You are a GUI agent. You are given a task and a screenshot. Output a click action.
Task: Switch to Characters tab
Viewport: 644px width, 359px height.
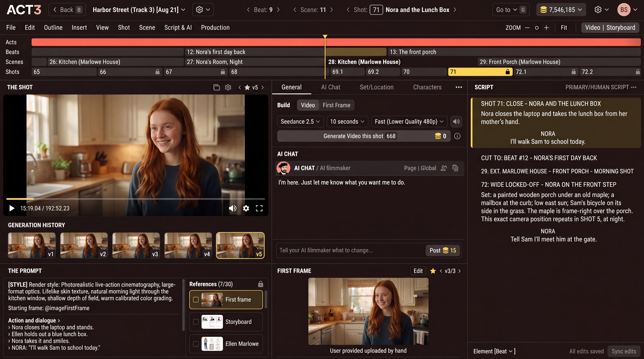[x=427, y=87]
